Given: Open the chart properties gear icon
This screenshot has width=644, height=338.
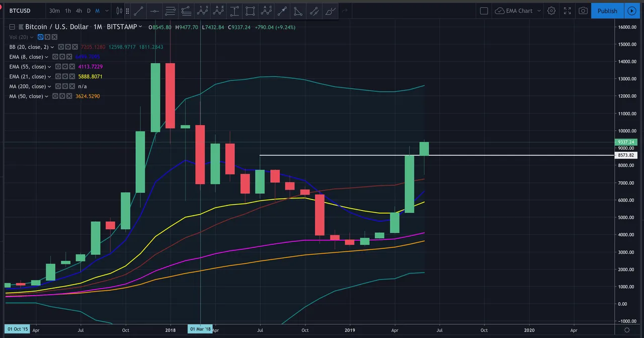Looking at the screenshot, I should click(x=551, y=11).
